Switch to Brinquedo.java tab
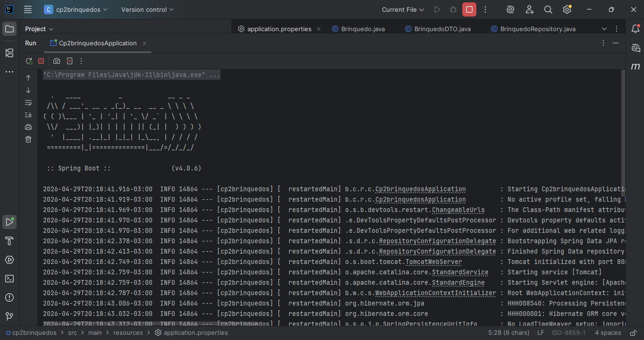This screenshot has height=340, width=644. pos(358,29)
